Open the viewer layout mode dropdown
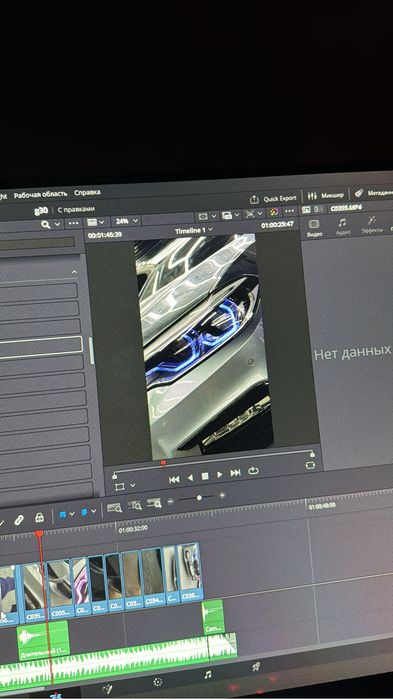Image resolution: width=393 pixels, height=699 pixels. tap(96, 222)
